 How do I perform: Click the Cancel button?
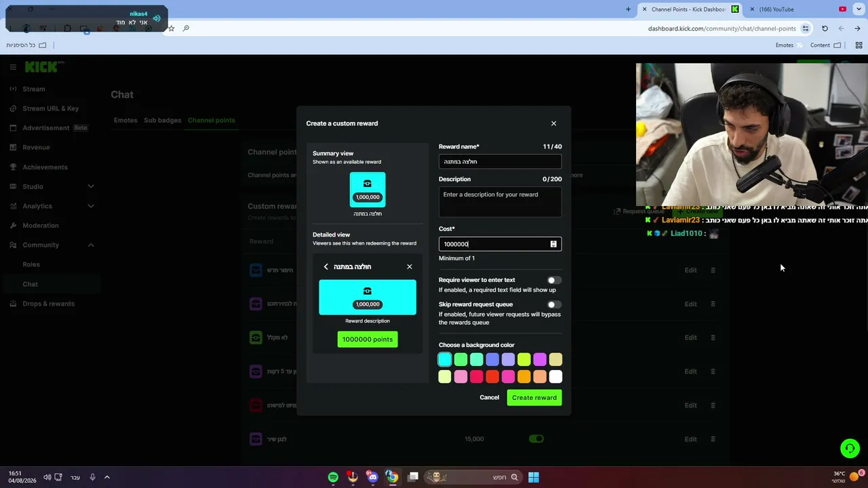click(x=489, y=398)
